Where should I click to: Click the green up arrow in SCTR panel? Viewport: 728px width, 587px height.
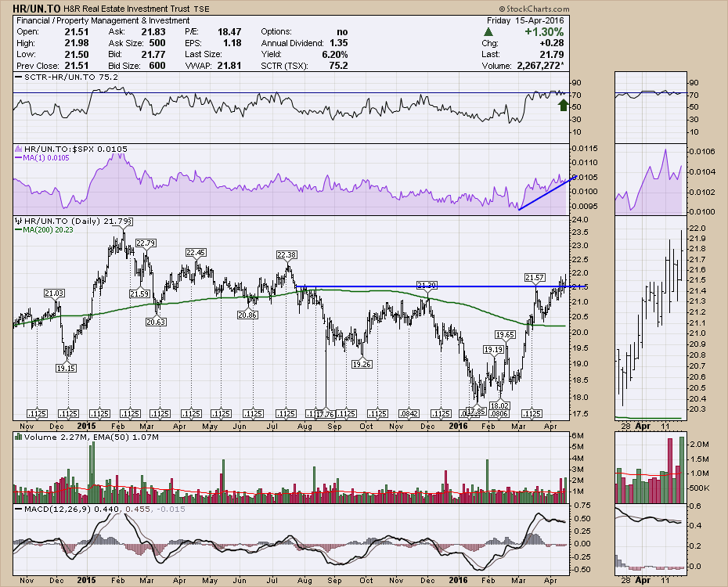click(x=561, y=104)
